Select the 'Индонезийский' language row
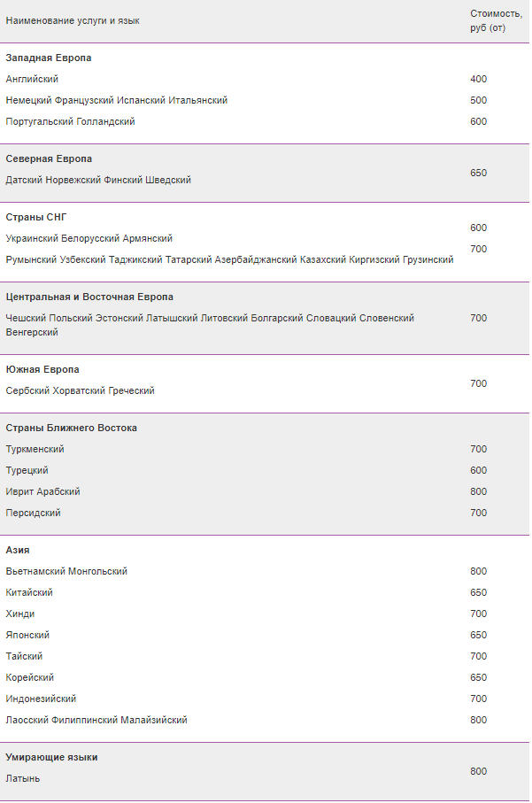The image size is (532, 803). 41,699
